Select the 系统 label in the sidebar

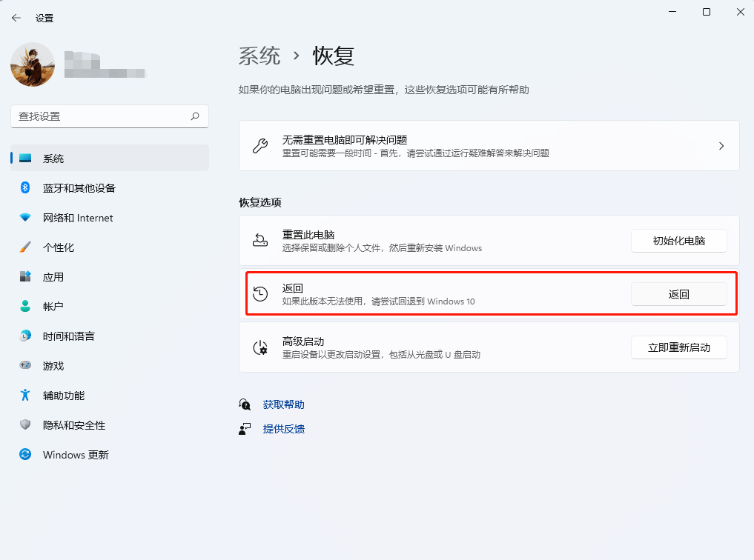click(x=53, y=159)
